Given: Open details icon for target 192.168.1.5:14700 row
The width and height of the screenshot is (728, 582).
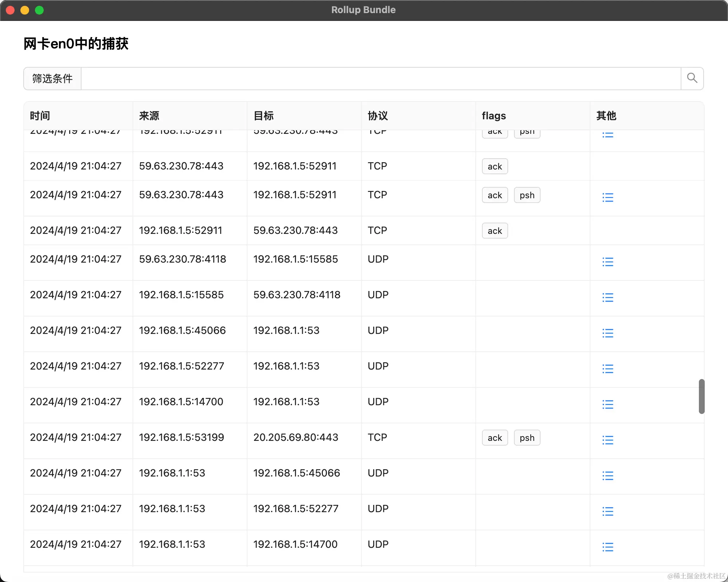Looking at the screenshot, I should tap(608, 547).
